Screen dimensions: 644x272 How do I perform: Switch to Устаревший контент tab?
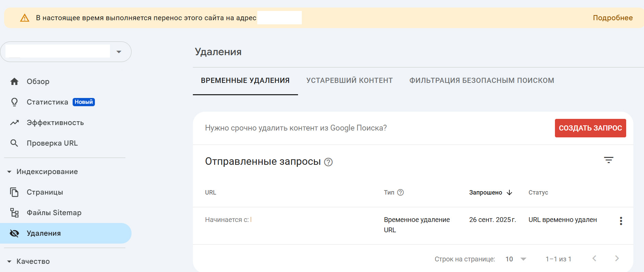click(x=349, y=81)
